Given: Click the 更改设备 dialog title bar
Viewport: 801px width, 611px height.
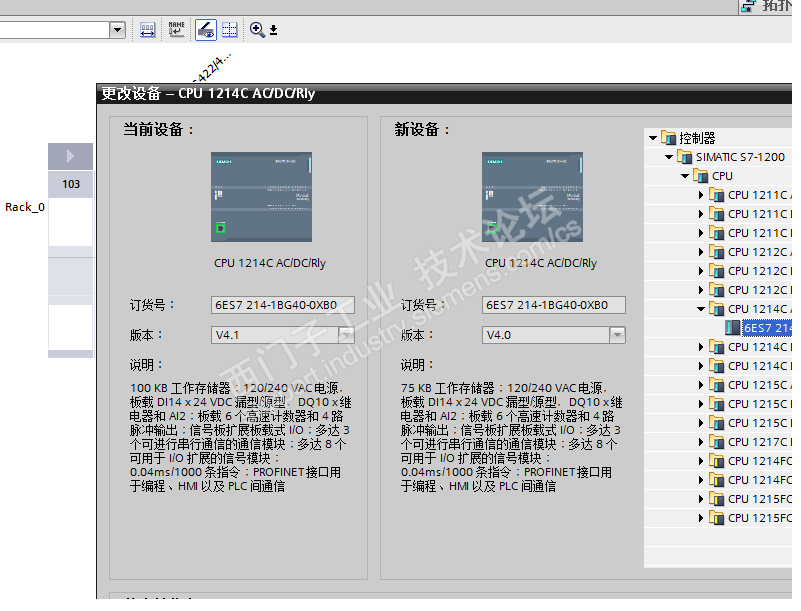Looking at the screenshot, I should pyautogui.click(x=444, y=93).
